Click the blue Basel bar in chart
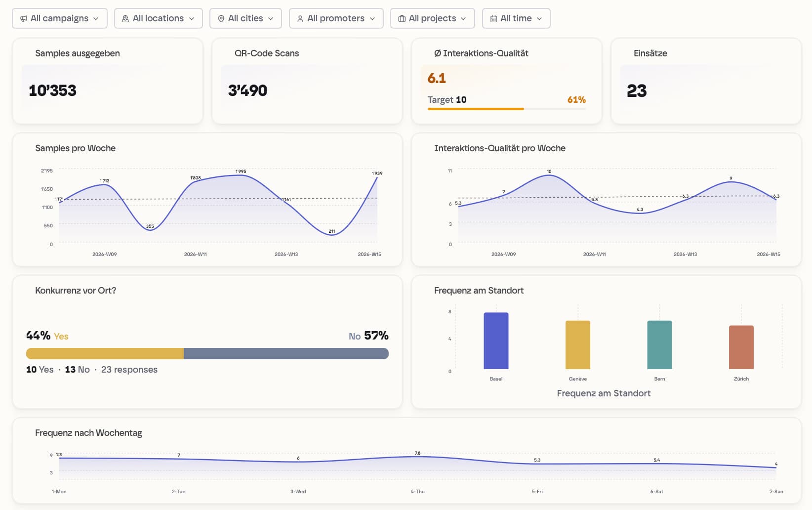The image size is (812, 510). (496, 341)
